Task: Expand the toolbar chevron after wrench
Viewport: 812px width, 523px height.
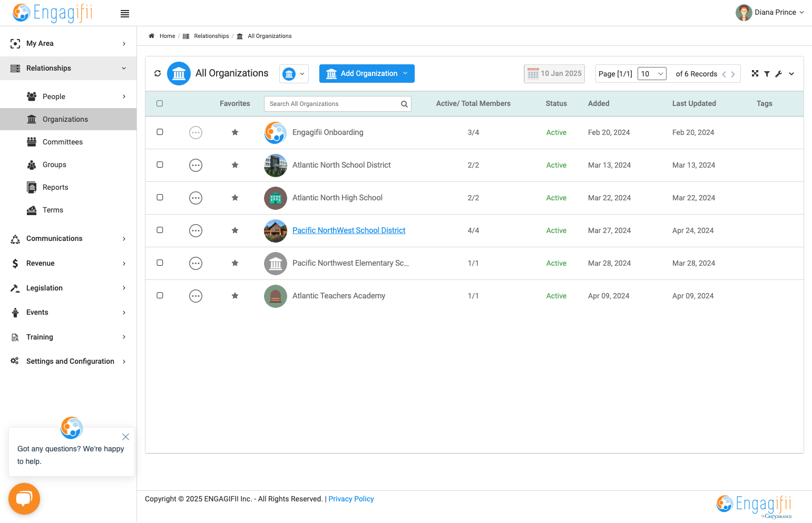Action: click(x=791, y=74)
